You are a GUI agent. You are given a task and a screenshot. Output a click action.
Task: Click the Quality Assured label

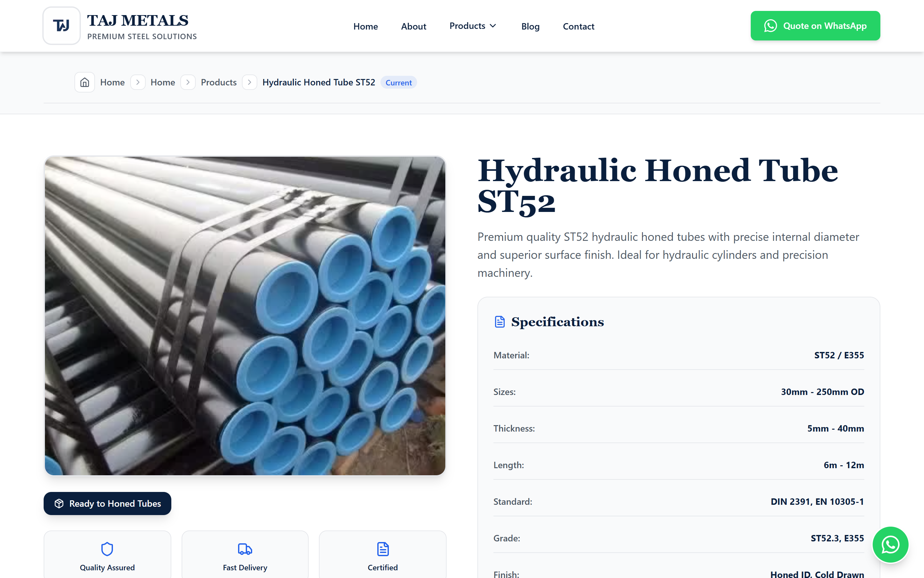click(107, 568)
